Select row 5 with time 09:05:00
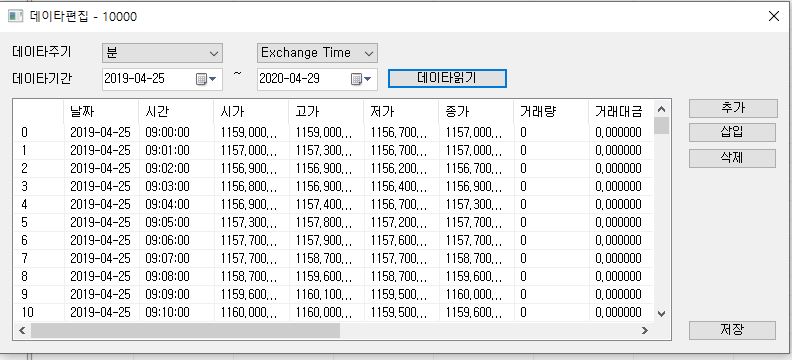This screenshot has height=360, width=792. pos(333,222)
